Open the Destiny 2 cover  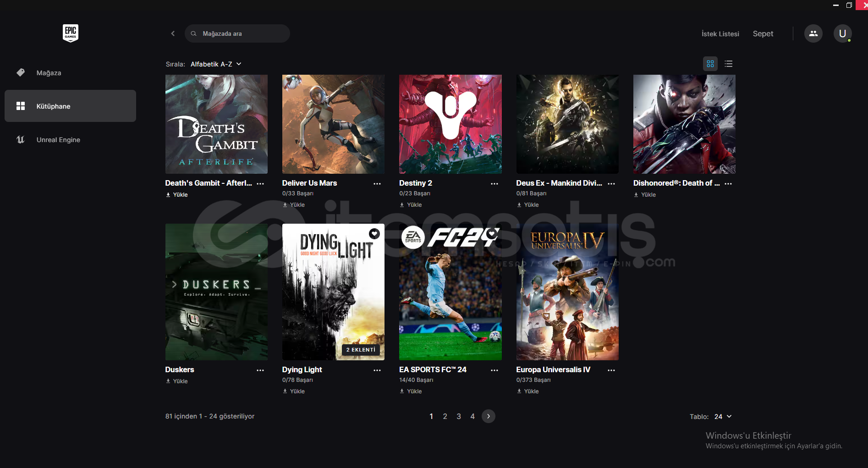click(450, 124)
